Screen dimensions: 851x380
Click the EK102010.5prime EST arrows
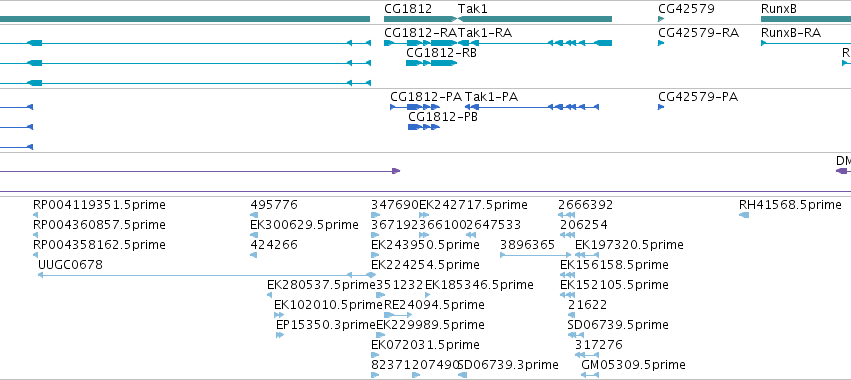pyautogui.click(x=279, y=315)
